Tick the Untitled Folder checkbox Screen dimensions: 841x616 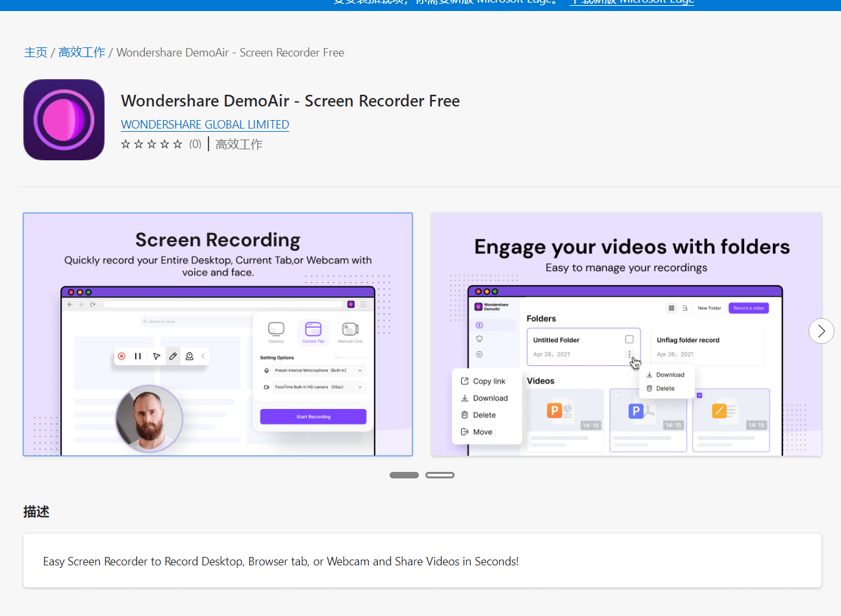629,339
